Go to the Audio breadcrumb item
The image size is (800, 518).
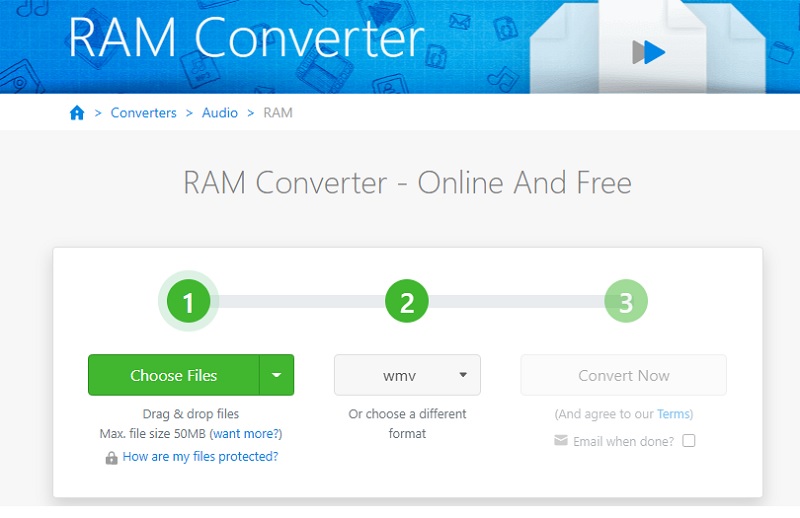(220, 113)
